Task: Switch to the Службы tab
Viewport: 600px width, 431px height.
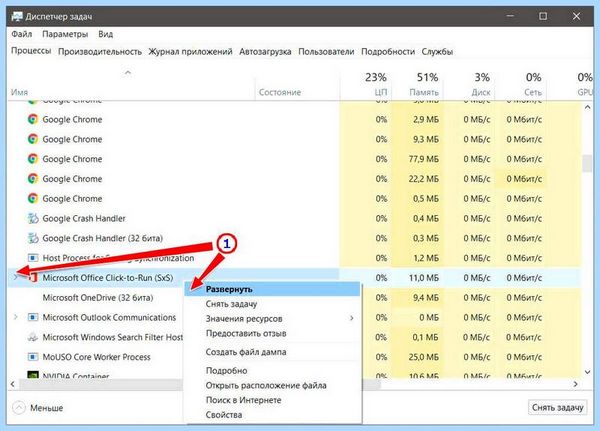Action: click(x=437, y=52)
